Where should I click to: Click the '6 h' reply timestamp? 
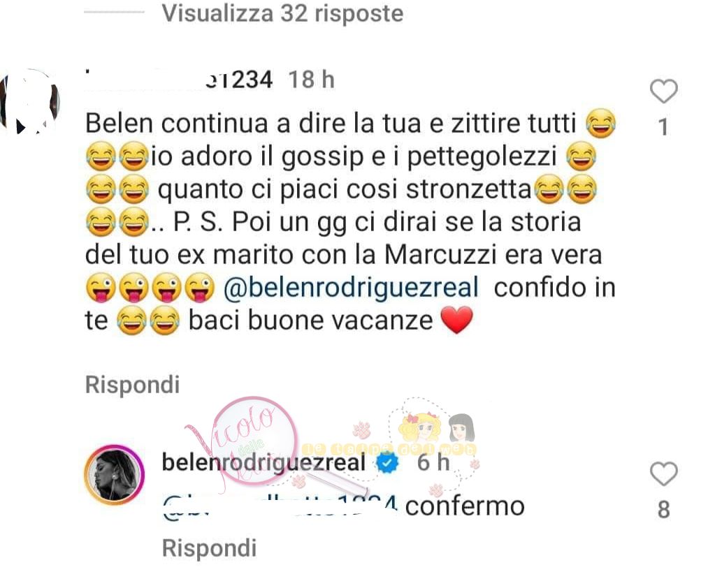pos(433,462)
